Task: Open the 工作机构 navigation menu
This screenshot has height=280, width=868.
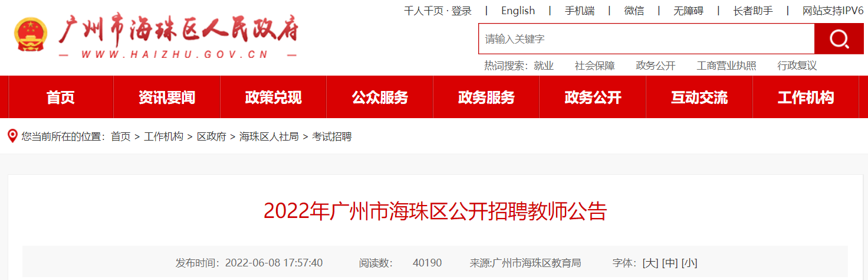Action: (805, 97)
